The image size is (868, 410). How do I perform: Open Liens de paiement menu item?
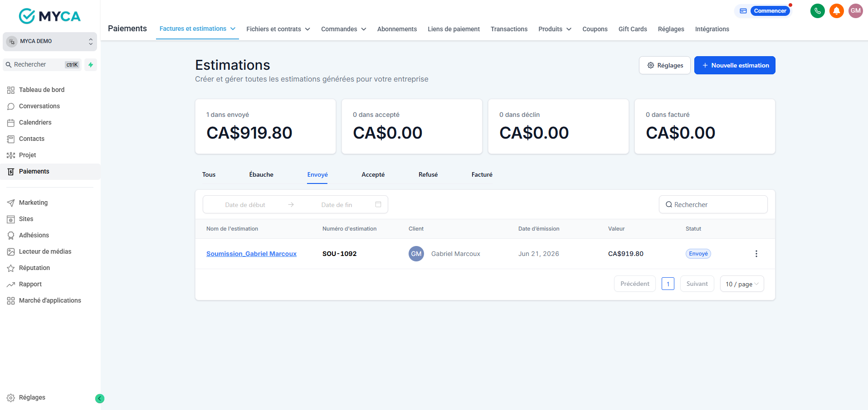tap(454, 29)
